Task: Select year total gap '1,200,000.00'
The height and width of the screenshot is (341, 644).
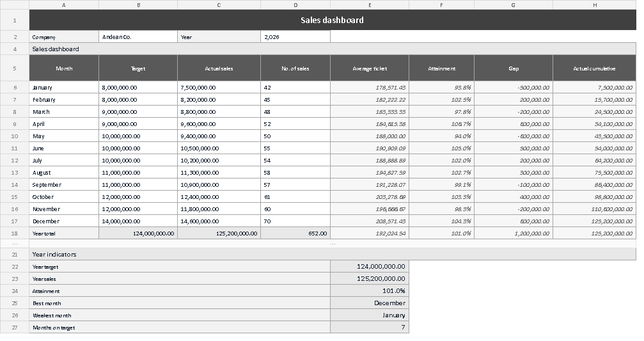Action: 514,234
